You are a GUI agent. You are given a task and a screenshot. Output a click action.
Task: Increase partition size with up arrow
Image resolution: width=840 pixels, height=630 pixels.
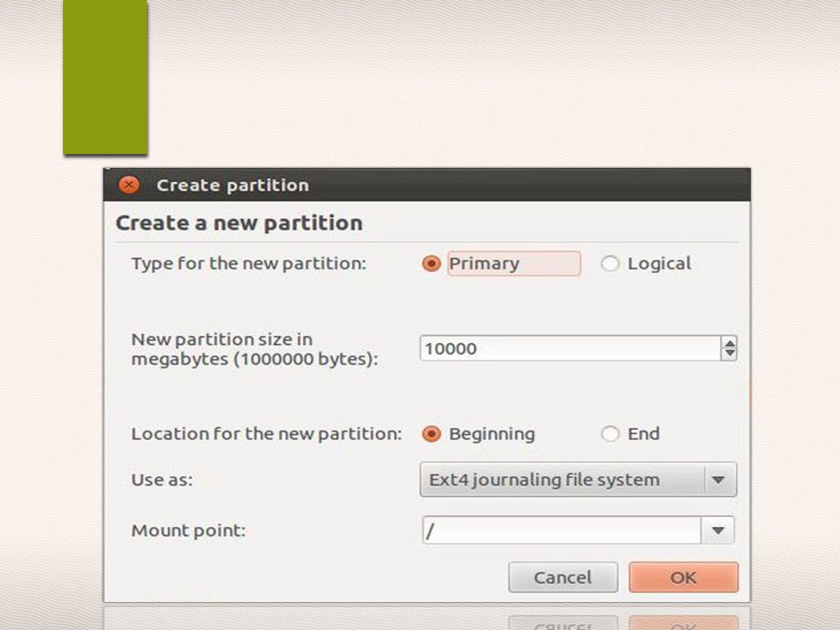coord(729,342)
